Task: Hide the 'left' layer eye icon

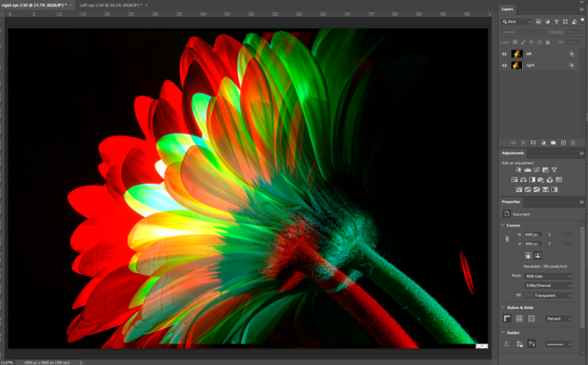Action: (x=505, y=54)
